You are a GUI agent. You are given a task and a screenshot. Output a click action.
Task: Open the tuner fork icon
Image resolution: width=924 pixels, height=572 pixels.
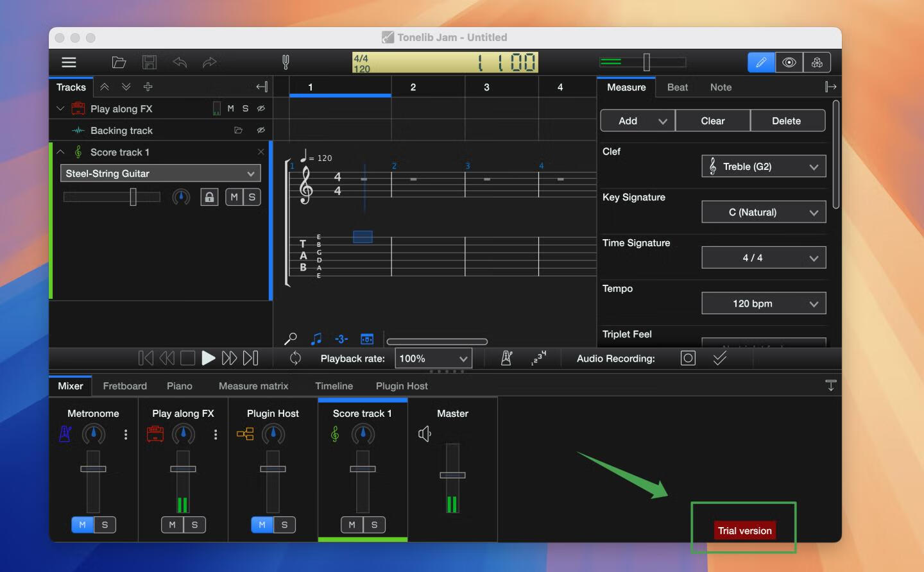point(286,62)
